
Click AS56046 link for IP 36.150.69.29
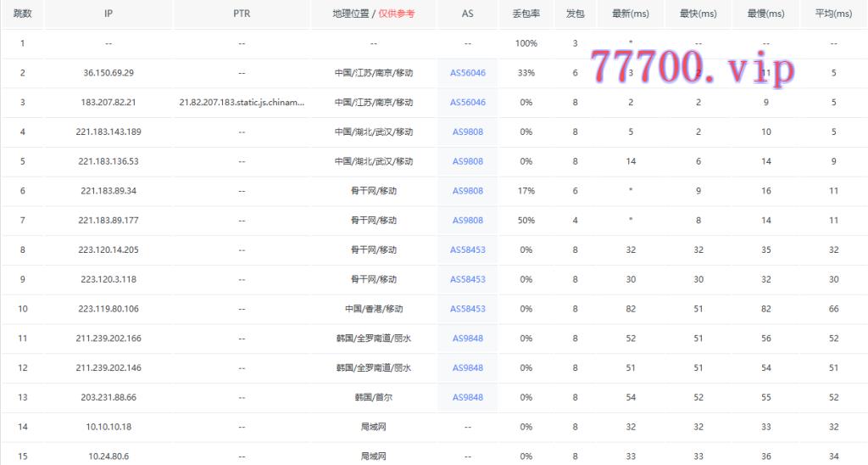pos(467,73)
